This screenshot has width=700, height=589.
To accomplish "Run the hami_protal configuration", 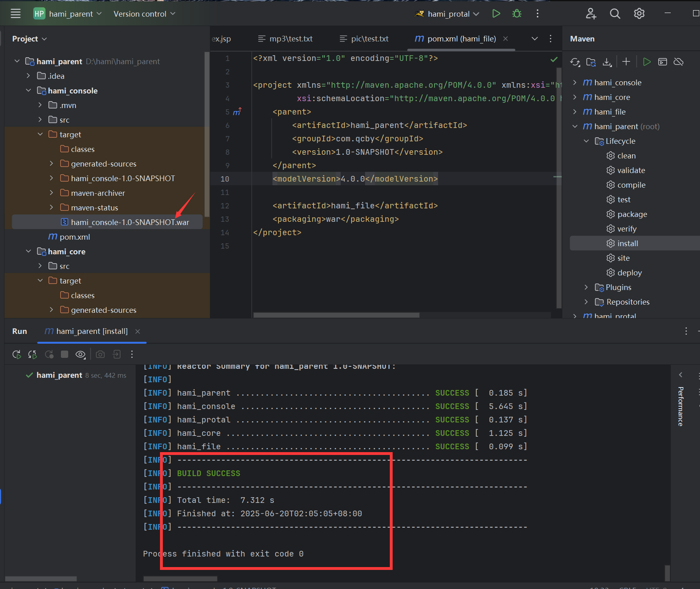I will pyautogui.click(x=496, y=14).
